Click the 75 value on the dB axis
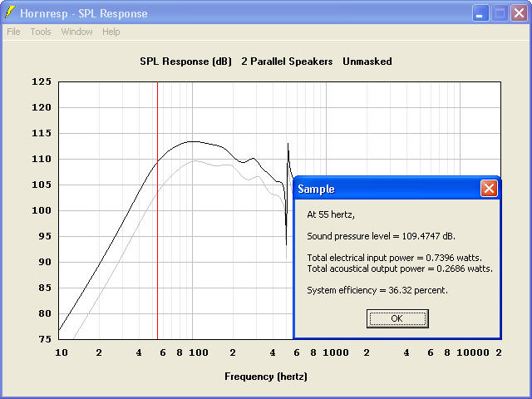Viewport: 532px width, 399px height. coord(45,339)
